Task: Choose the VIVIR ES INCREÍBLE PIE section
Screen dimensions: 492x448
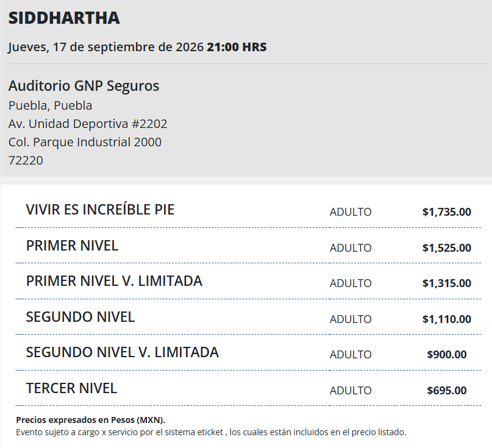Action: coord(248,210)
